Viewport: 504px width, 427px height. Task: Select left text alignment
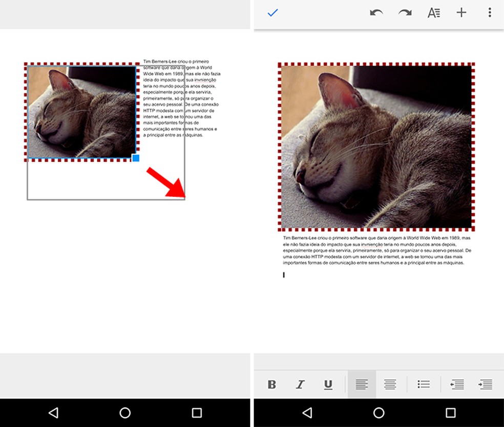point(362,384)
